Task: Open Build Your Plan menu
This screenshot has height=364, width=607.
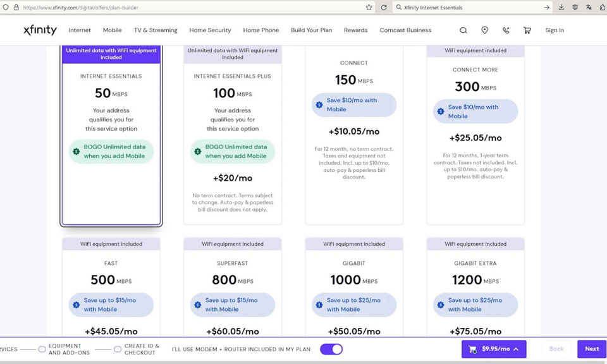Action: pos(311,30)
